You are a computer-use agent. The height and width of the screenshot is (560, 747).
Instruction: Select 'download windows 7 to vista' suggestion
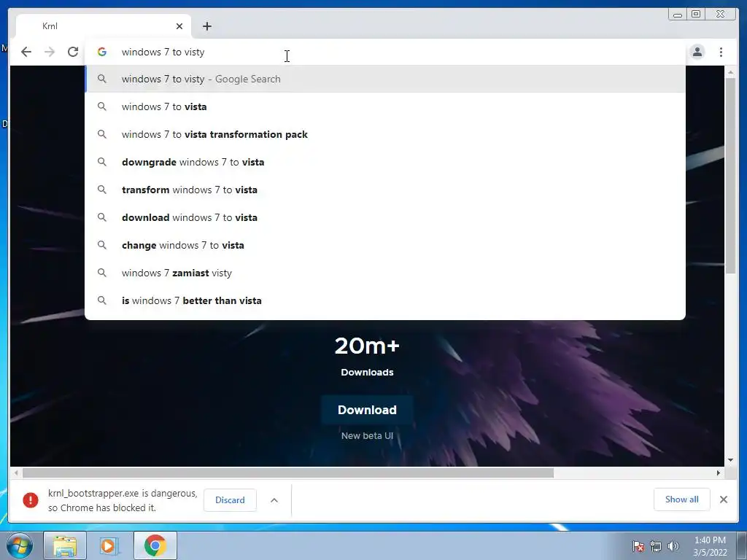[385, 217]
